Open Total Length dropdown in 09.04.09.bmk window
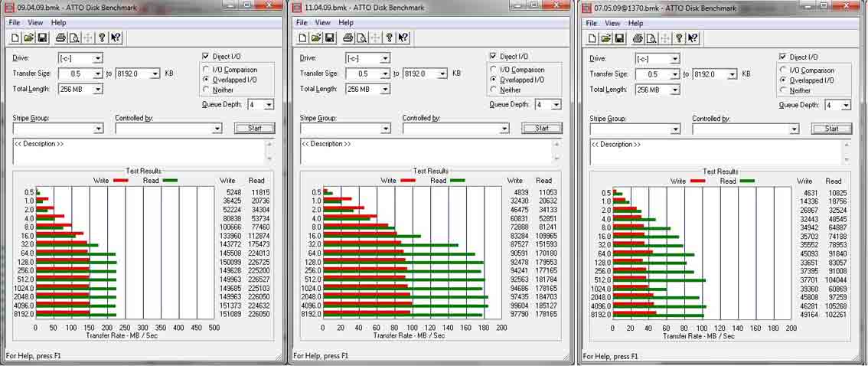868x366 pixels. coord(97,89)
